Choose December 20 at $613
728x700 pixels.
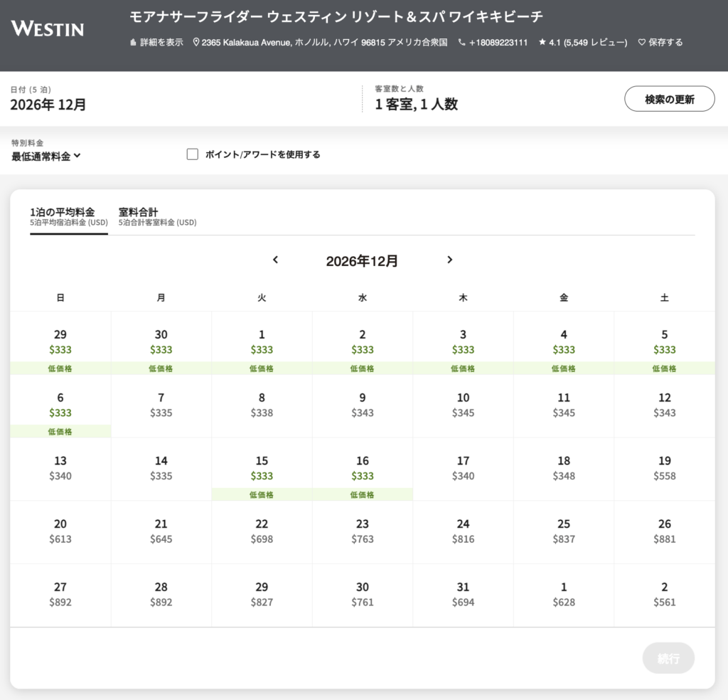[x=60, y=533]
